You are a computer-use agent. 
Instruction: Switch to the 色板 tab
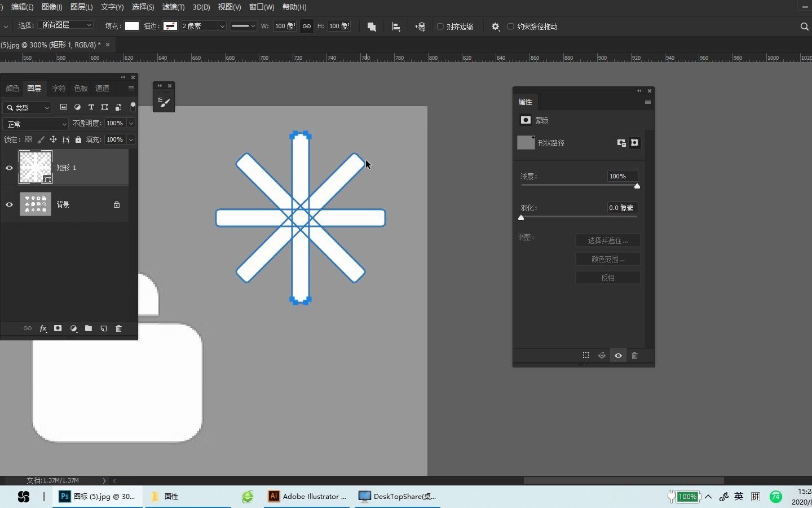(x=81, y=89)
